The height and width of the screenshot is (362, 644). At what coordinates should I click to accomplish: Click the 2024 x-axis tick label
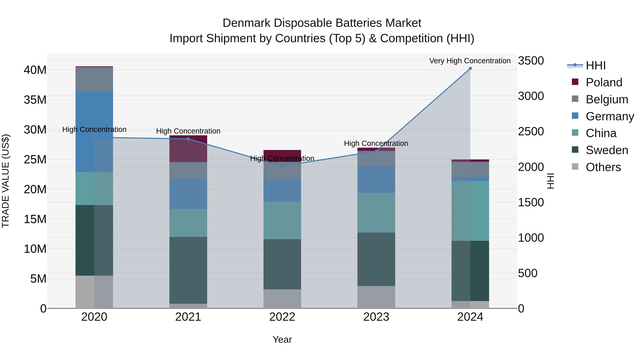pos(470,317)
